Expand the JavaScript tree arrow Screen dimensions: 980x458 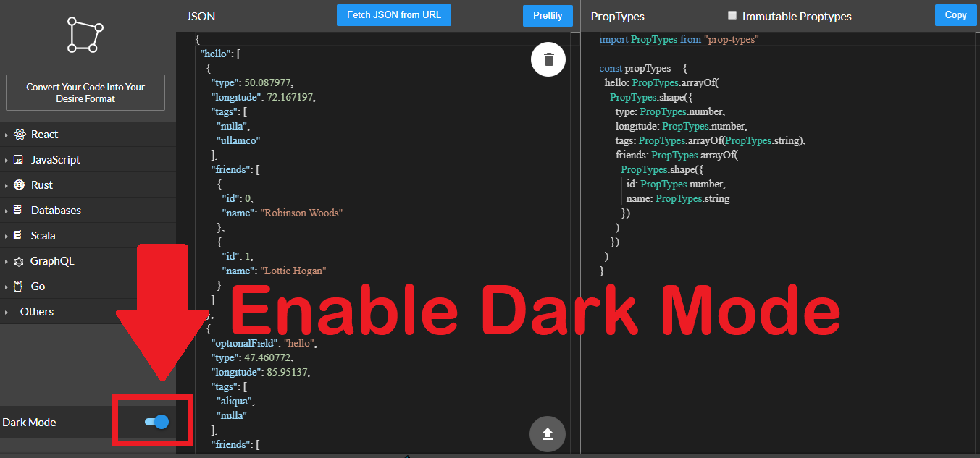click(6, 161)
